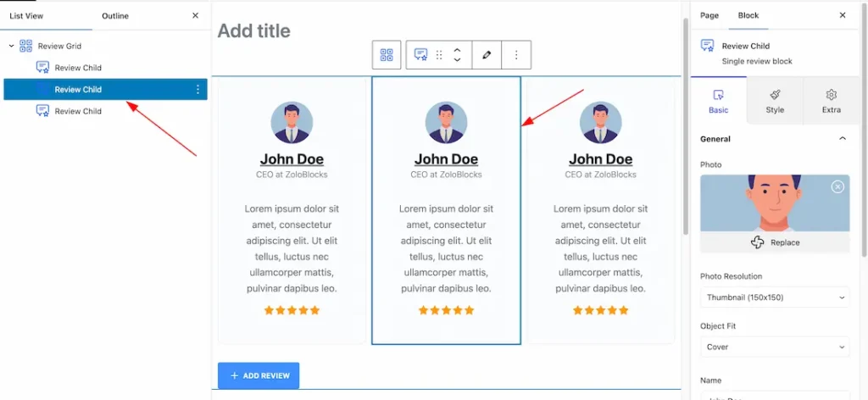Click the drag handle dots in block toolbar
Screen dimensions: 868x400
click(439, 55)
